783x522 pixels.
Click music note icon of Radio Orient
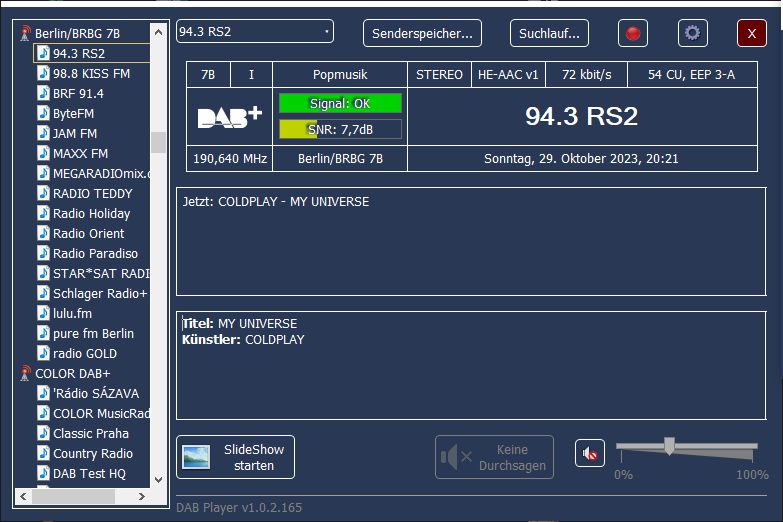point(43,233)
